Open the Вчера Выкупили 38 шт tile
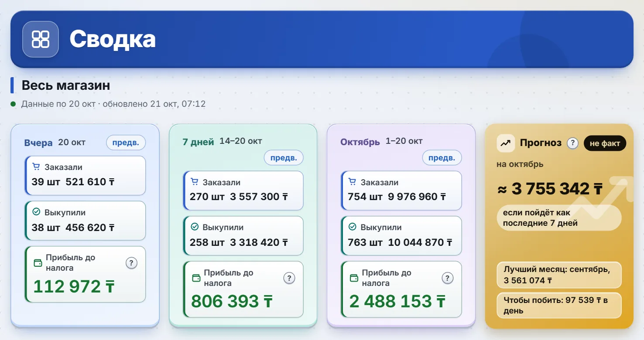This screenshot has height=340, width=644. [85, 221]
